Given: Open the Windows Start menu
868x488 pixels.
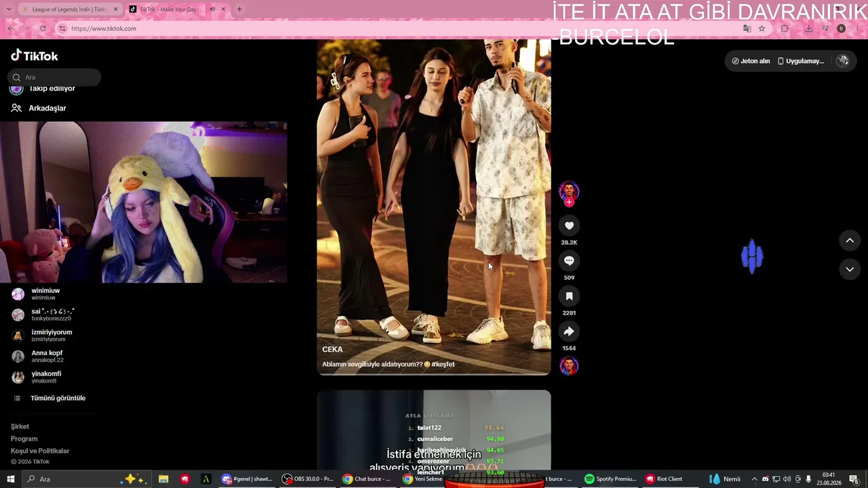Looking at the screenshot, I should coord(10,479).
